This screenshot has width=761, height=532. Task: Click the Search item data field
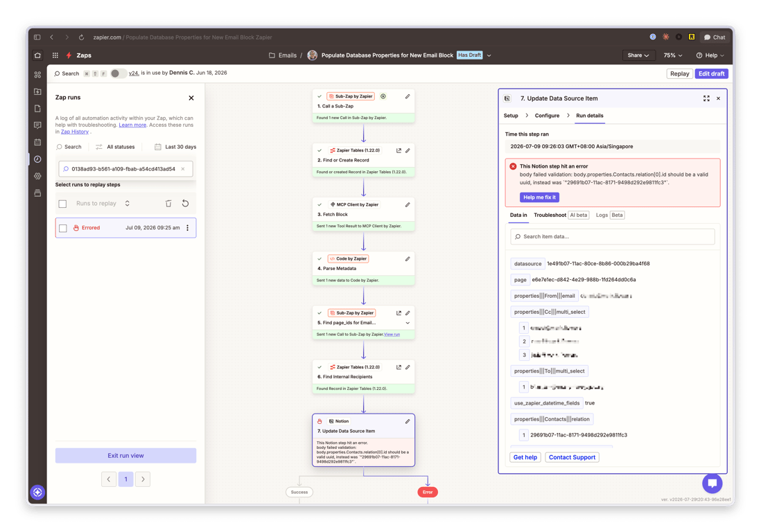613,237
